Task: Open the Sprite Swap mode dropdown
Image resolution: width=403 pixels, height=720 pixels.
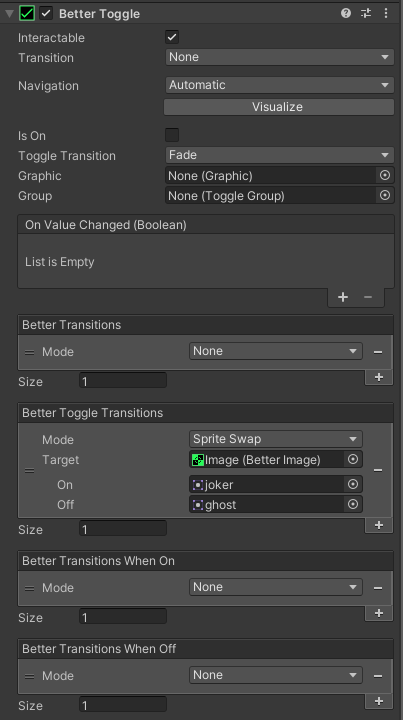Action: click(x=275, y=439)
